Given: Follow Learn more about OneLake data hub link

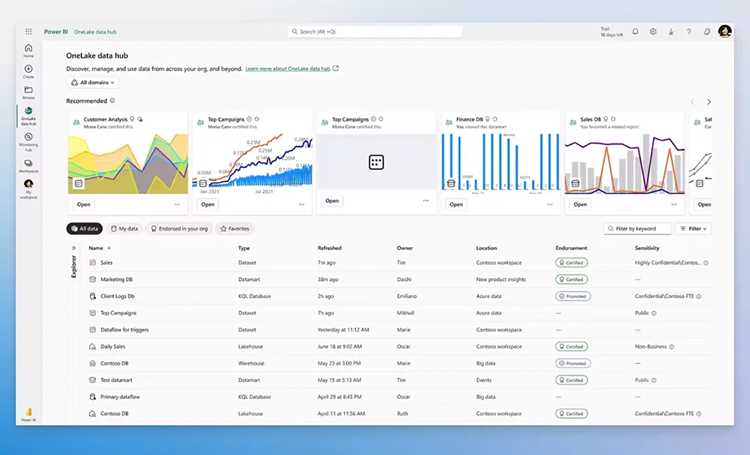Looking at the screenshot, I should (287, 69).
